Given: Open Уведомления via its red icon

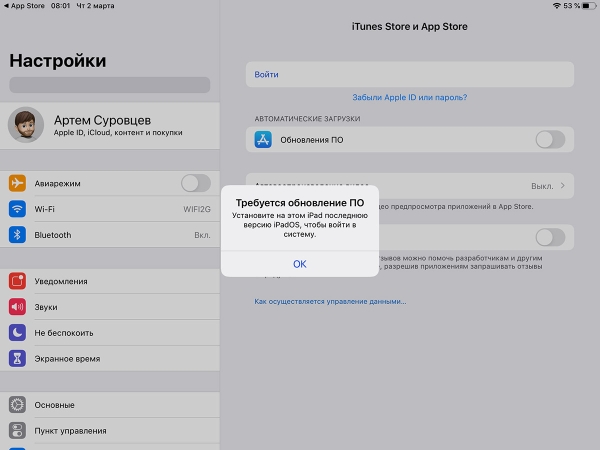Looking at the screenshot, I should coord(17,281).
